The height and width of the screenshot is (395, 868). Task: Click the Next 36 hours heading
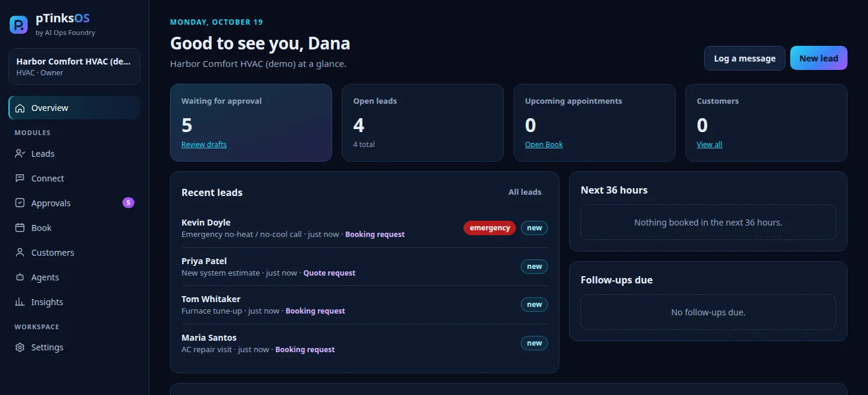tap(614, 190)
